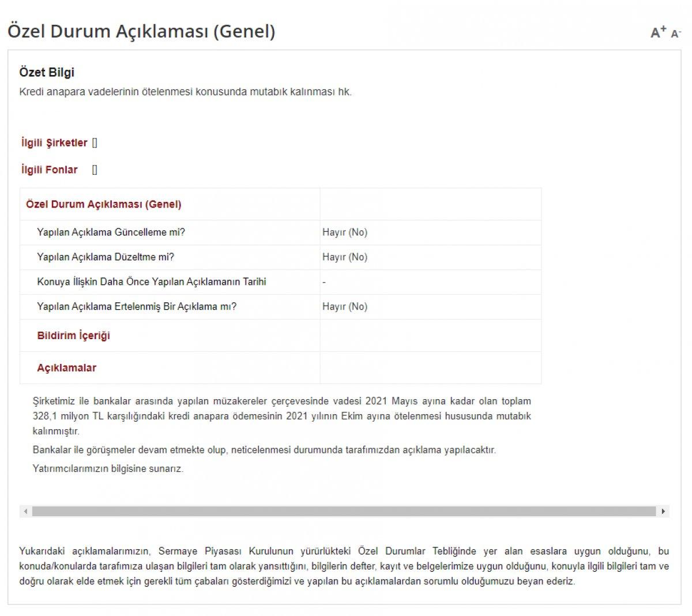Image resolution: width=692 pixels, height=616 pixels.
Task: Select the Hayır (No) value for Güncelleme question
Action: 345,232
